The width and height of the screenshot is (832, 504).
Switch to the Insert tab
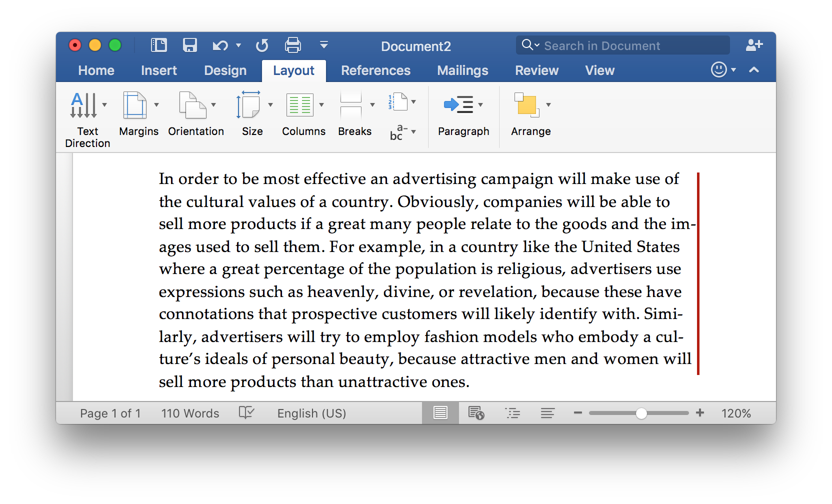[159, 70]
